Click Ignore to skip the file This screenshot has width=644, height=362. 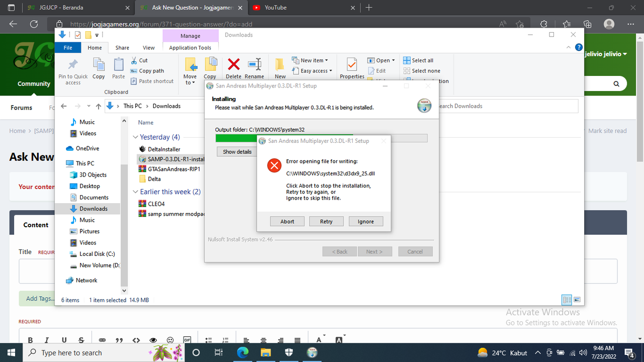tap(366, 221)
